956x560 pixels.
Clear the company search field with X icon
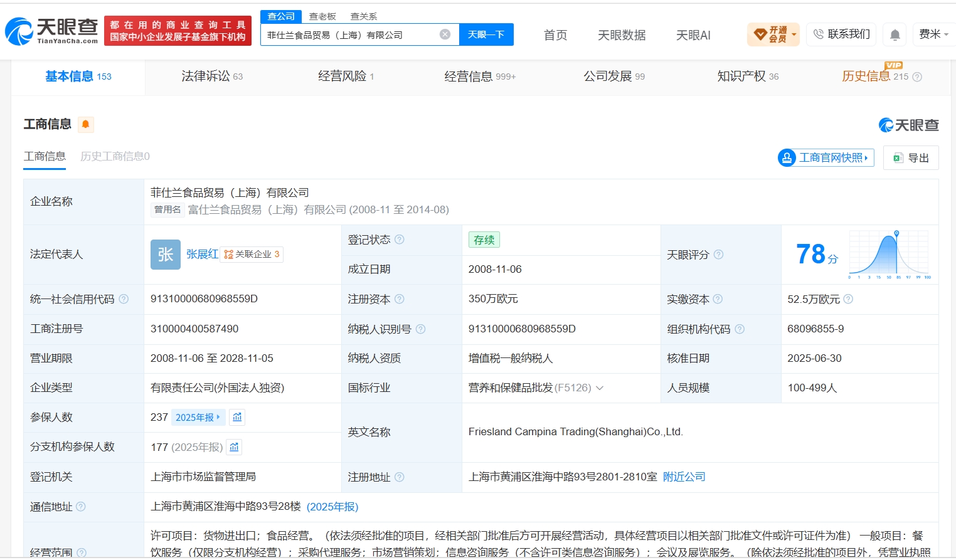(x=445, y=34)
